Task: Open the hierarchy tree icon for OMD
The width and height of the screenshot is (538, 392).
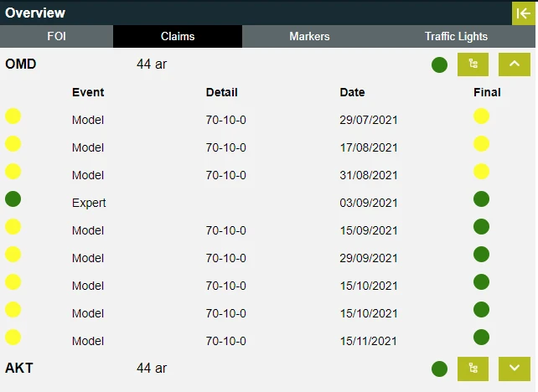Action: click(473, 64)
